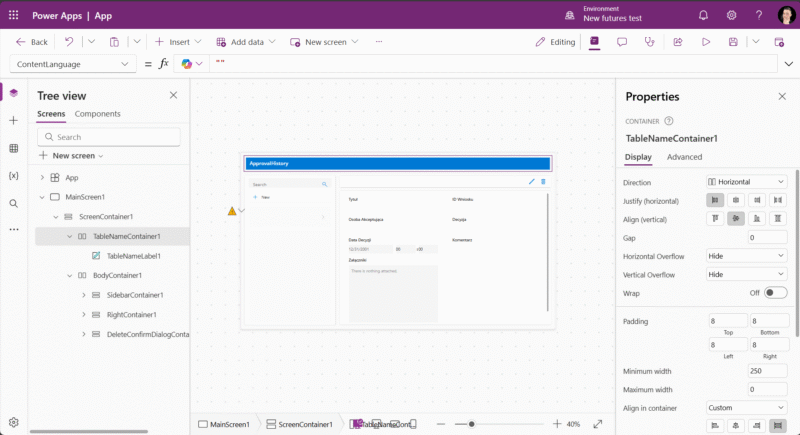Click the Search icon in left rail
The width and height of the screenshot is (800, 435).
click(x=14, y=203)
